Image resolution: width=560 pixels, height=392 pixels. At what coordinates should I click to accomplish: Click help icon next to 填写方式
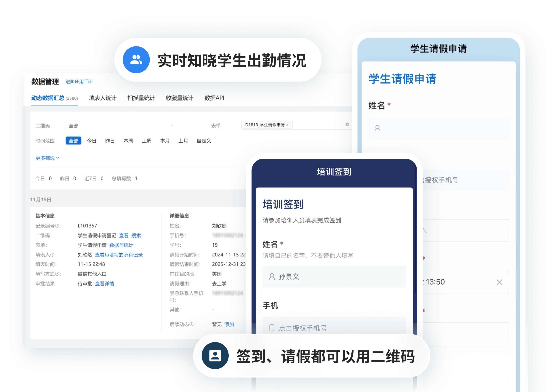(x=57, y=274)
